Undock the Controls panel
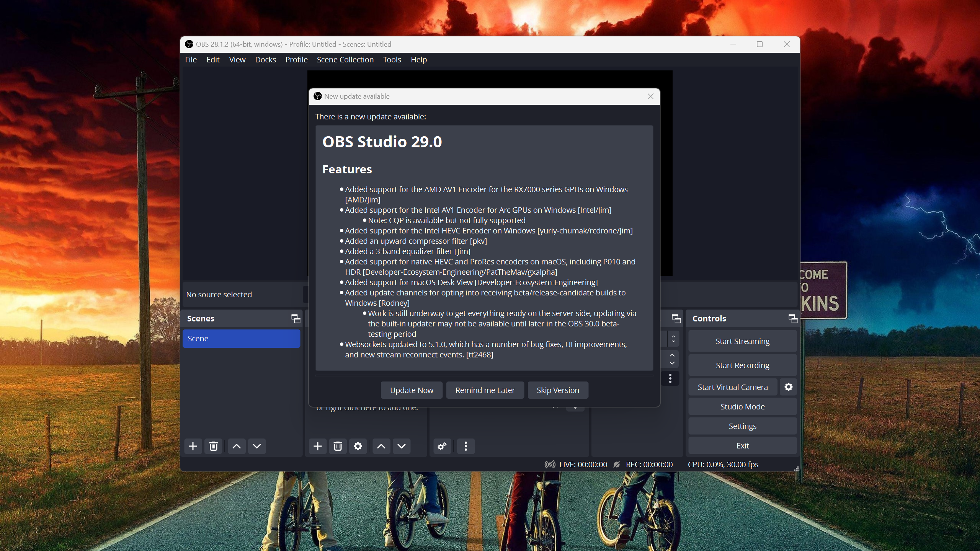 (x=793, y=318)
